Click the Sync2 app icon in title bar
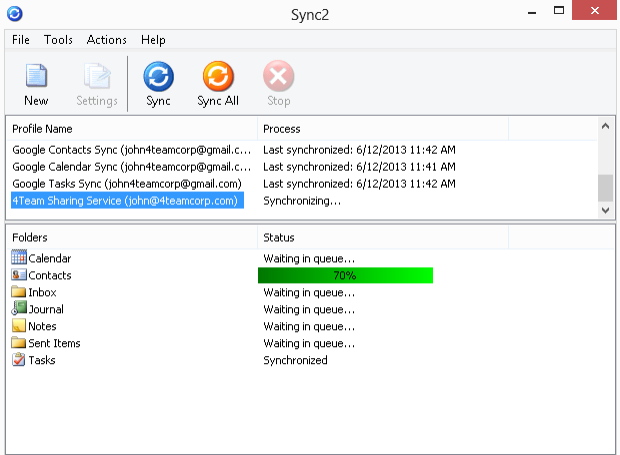The width and height of the screenshot is (620, 455). (15, 14)
